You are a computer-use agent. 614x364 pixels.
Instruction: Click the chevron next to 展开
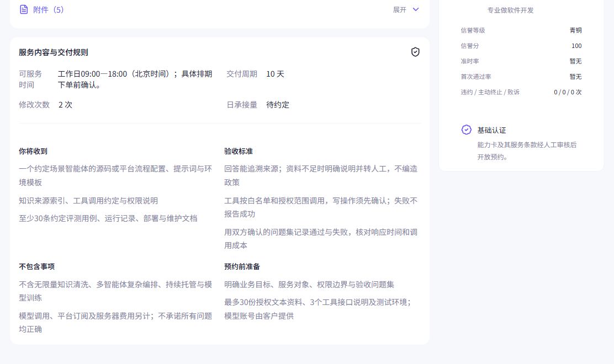416,9
